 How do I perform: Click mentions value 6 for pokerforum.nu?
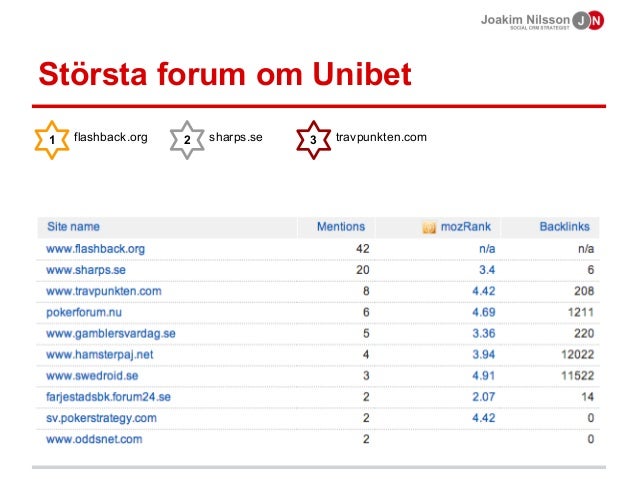366,312
